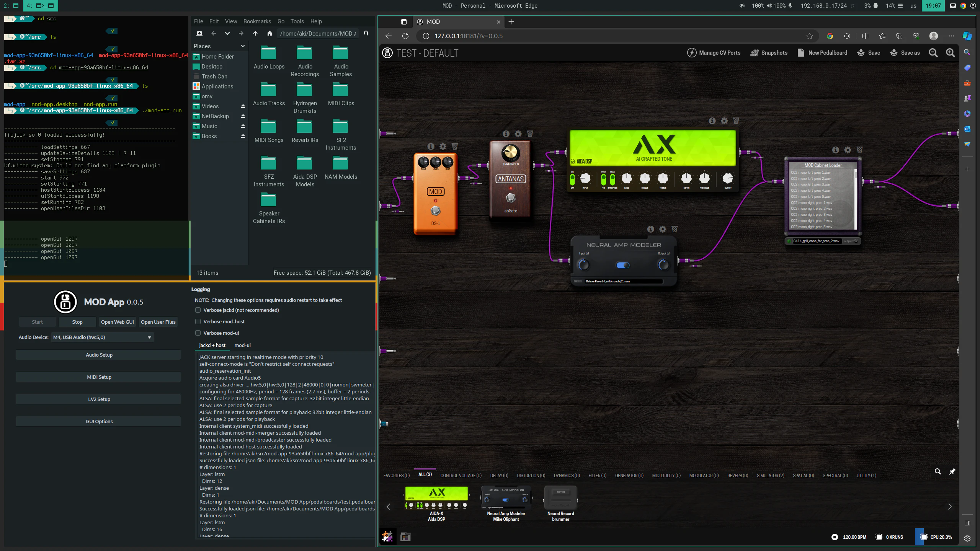The height and width of the screenshot is (551, 980).
Task: Open Manage CV Ports in MOD toolbar
Action: [714, 53]
